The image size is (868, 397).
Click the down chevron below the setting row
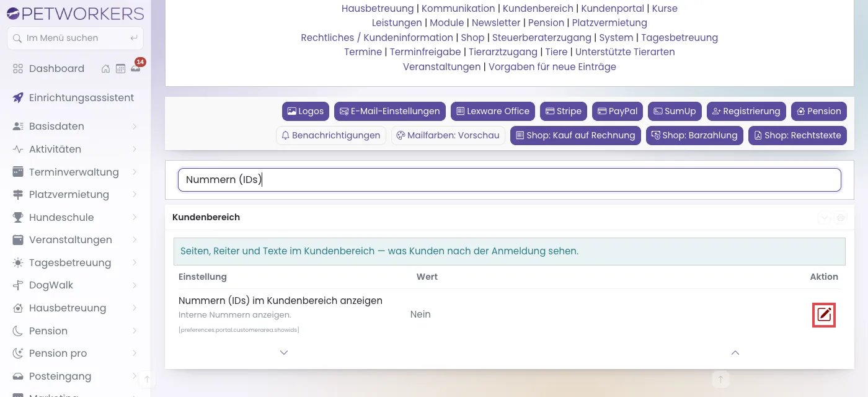pos(284,352)
